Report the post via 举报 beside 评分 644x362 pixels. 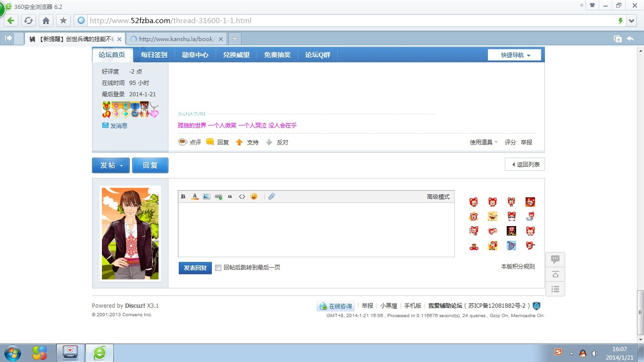[527, 142]
